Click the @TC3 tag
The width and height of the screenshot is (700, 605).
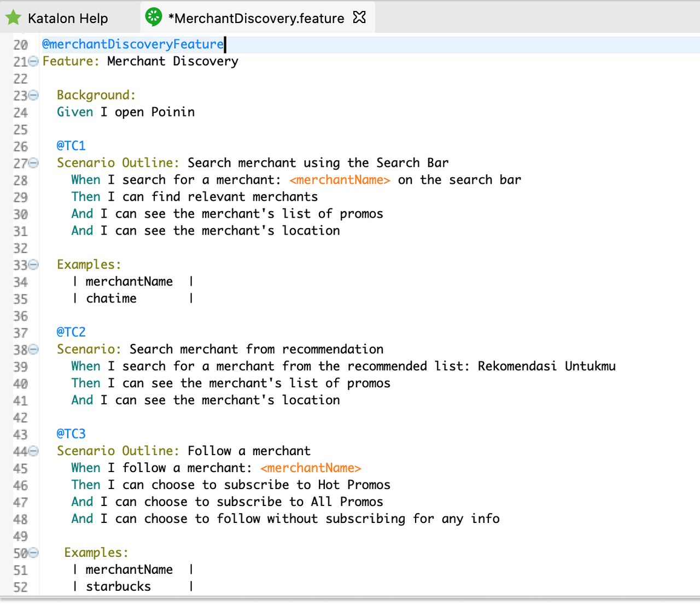click(71, 434)
